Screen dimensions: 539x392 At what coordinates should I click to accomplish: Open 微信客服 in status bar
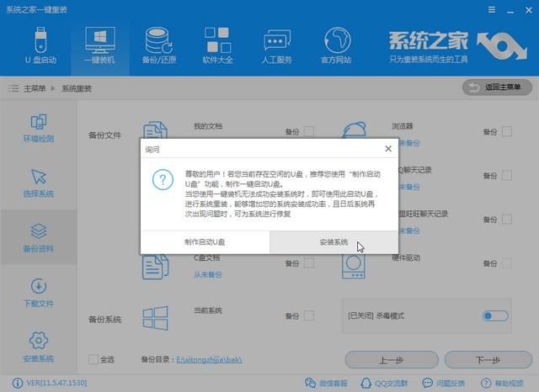326,383
